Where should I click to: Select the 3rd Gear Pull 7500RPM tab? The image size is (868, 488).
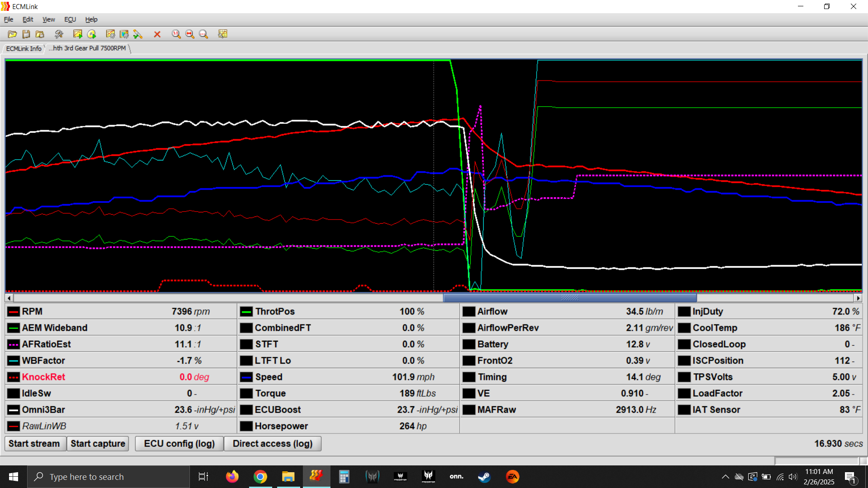click(88, 48)
